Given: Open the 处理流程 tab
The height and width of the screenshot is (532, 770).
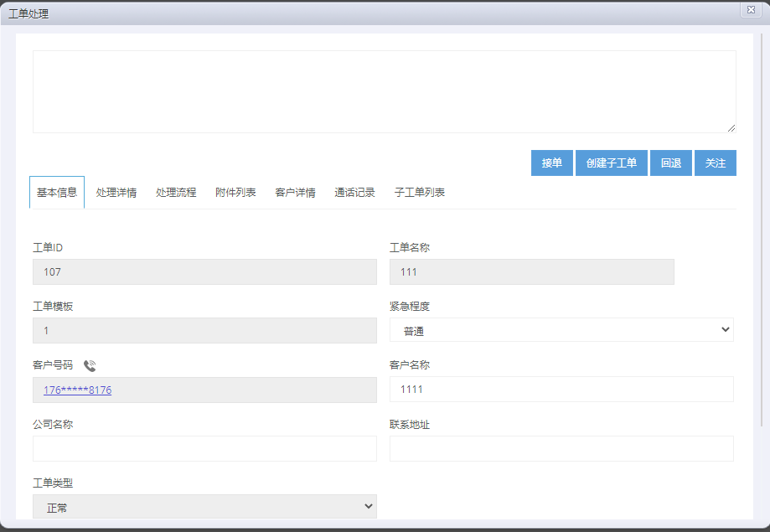Looking at the screenshot, I should [x=176, y=193].
